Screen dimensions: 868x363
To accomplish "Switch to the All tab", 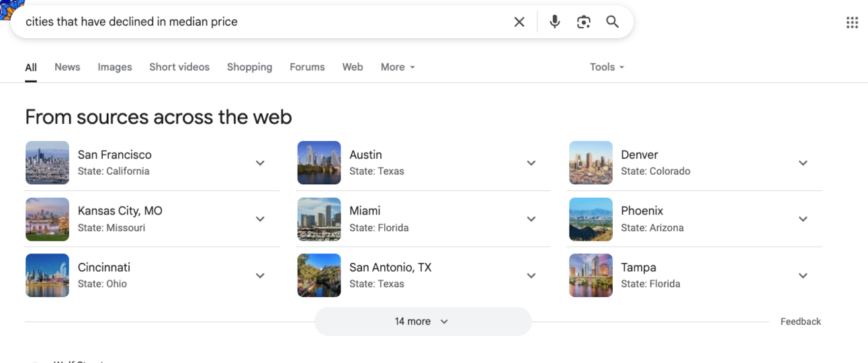I will point(31,67).
